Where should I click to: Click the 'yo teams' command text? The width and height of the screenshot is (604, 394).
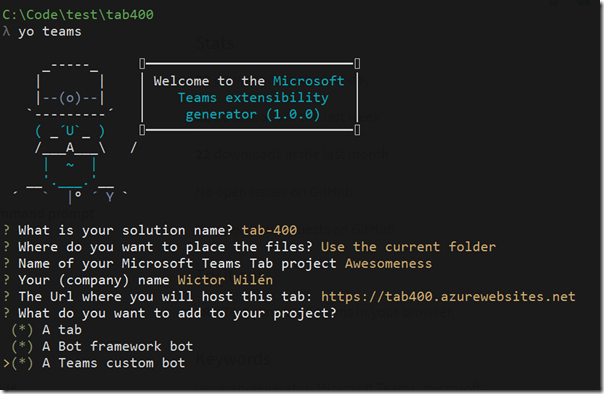point(50,31)
